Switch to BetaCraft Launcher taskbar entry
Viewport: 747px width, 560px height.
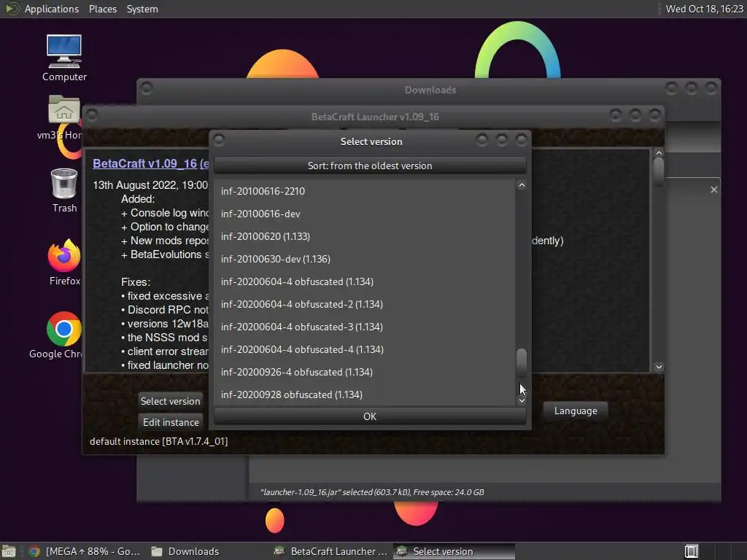330,551
